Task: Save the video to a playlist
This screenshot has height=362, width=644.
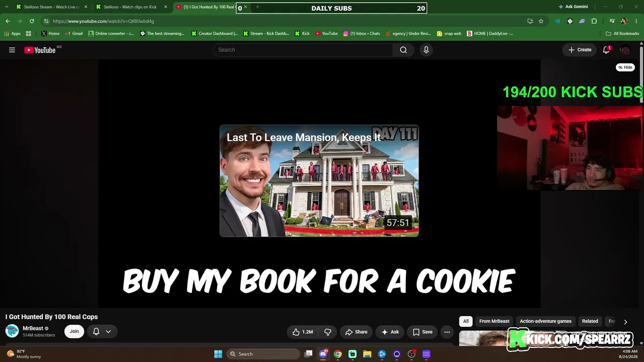Action: [423, 332]
